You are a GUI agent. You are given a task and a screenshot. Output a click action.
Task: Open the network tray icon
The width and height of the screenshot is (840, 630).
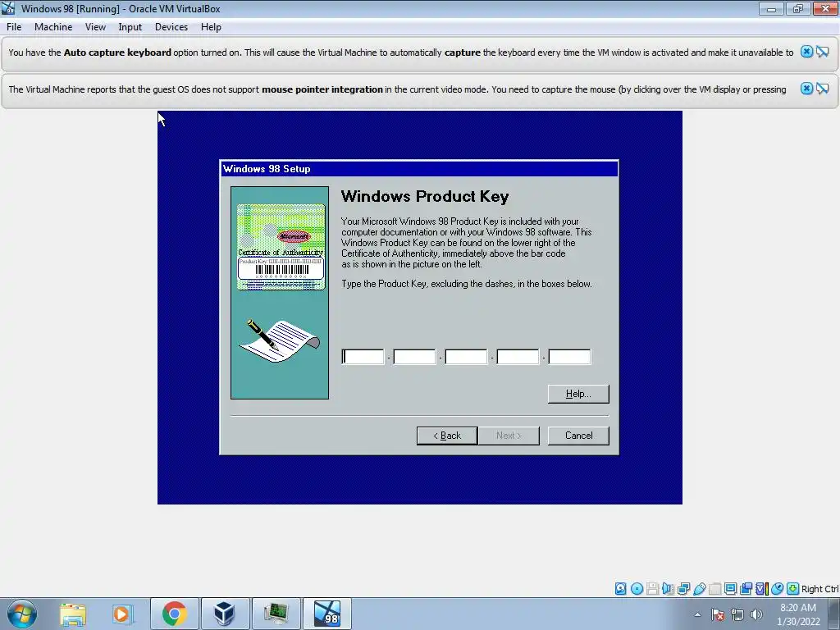[x=737, y=614]
